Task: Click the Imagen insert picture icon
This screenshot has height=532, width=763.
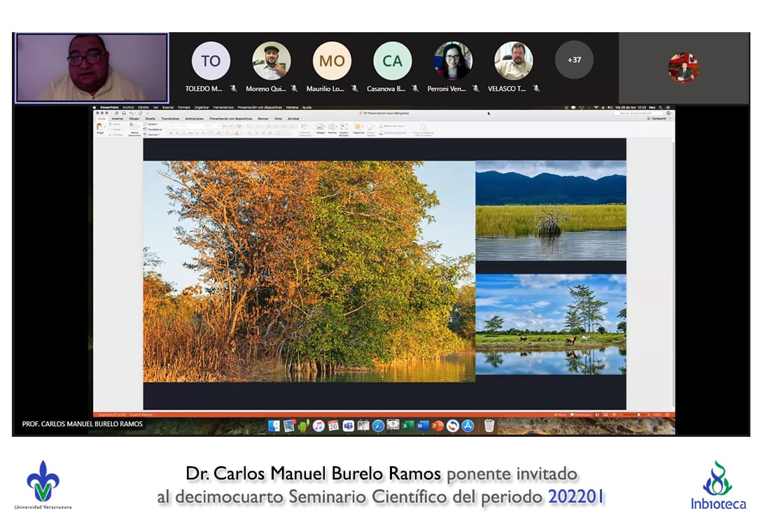Action: [x=321, y=127]
